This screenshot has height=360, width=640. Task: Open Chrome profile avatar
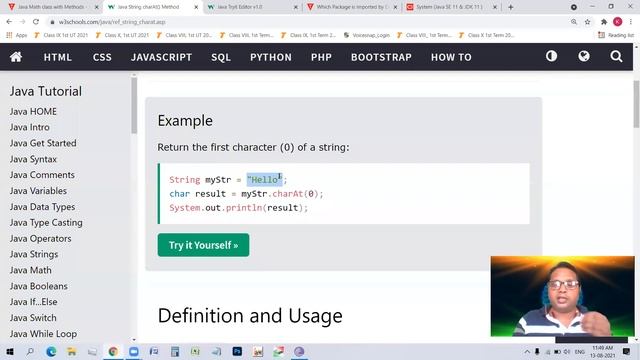tap(618, 22)
